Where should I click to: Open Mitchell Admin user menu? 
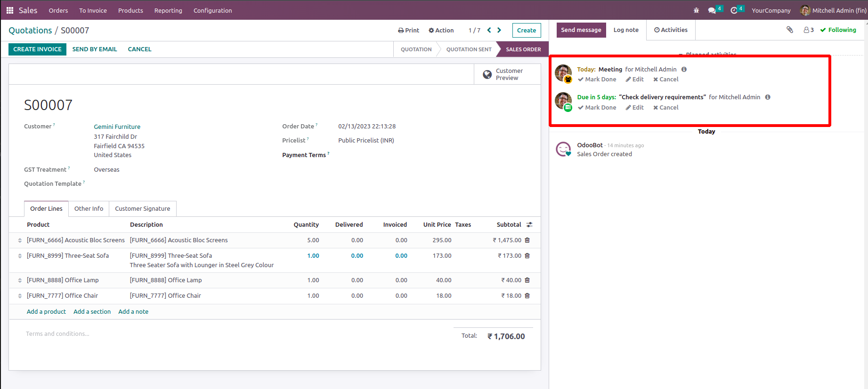click(x=833, y=10)
